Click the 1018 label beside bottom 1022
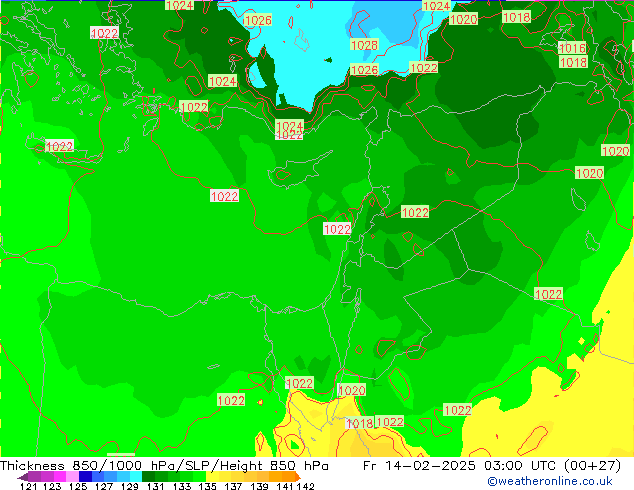Viewport: 634px width, 490px height. (359, 423)
